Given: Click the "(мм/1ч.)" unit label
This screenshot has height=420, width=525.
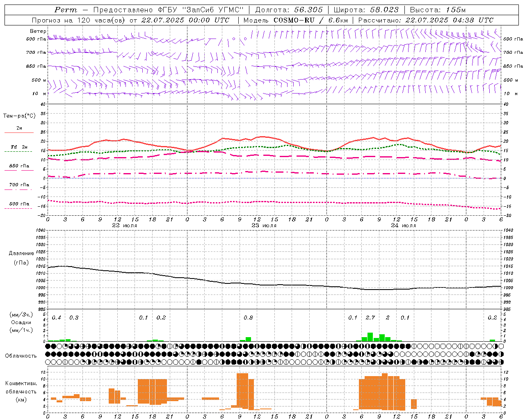Looking at the screenshot, I should pos(21,330).
